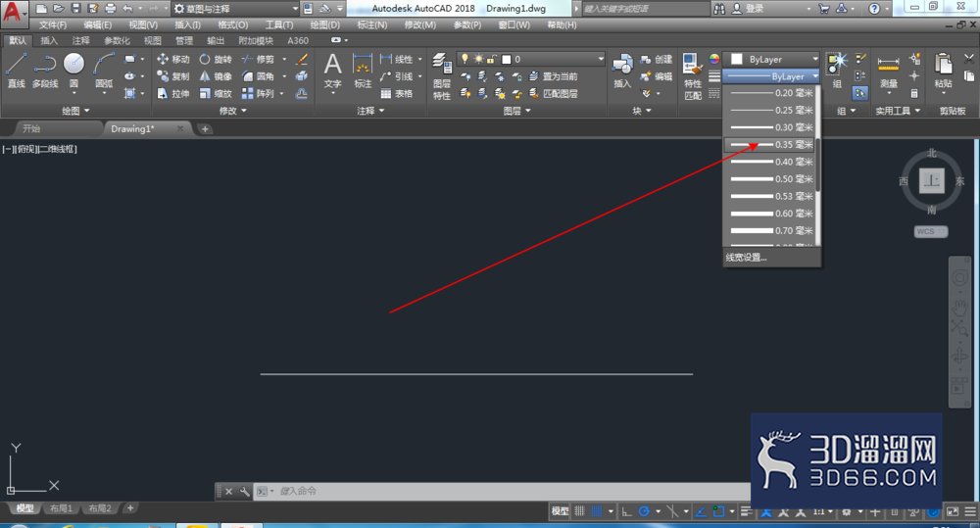
Task: Click the Stretch (拉伸) tool
Action: [173, 93]
